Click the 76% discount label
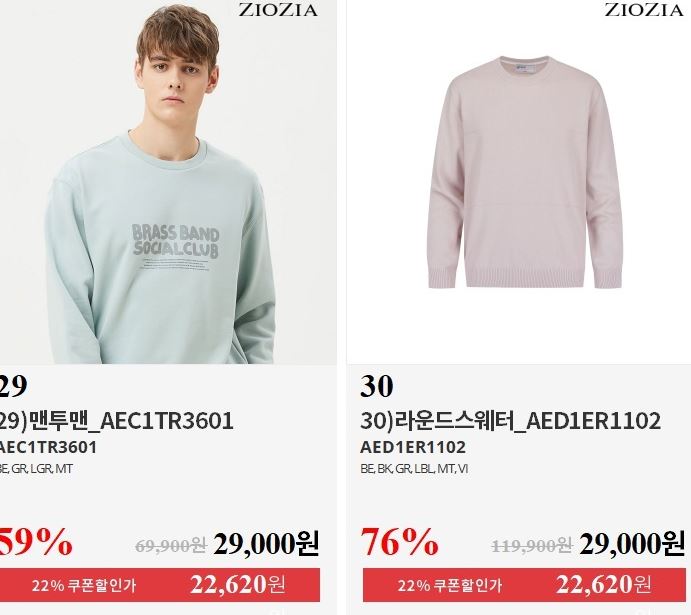Screen dimensions: 691x615 399,542
